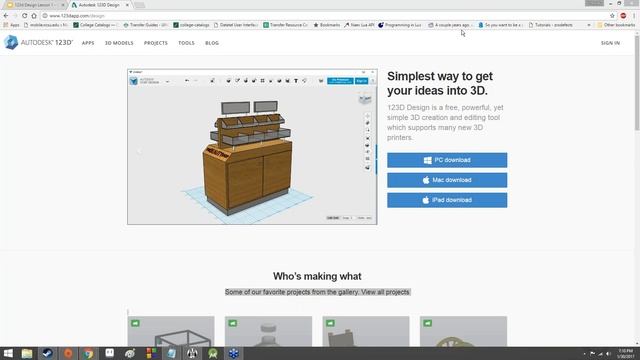Click the colorful blocks taskbar icon
640x360 pixels.
(x=151, y=353)
